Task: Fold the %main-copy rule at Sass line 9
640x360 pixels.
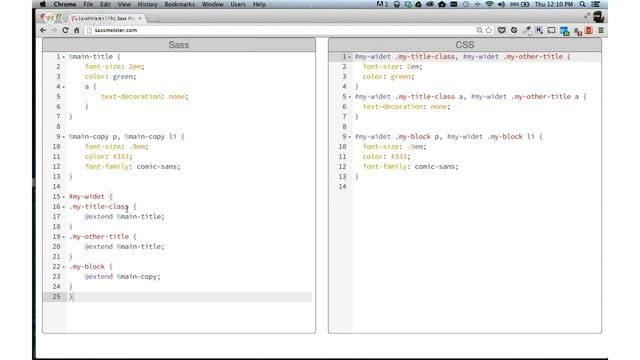Action: 64,137
